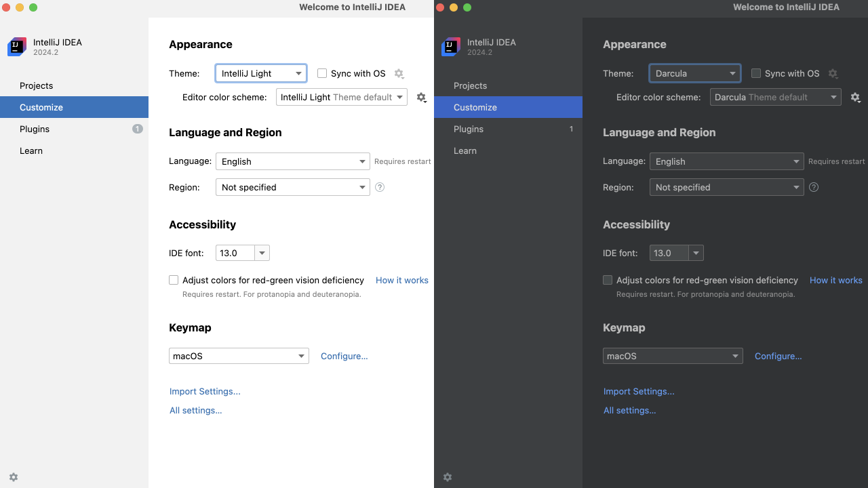Open All settings... in light window
The height and width of the screenshot is (488, 868).
point(196,410)
